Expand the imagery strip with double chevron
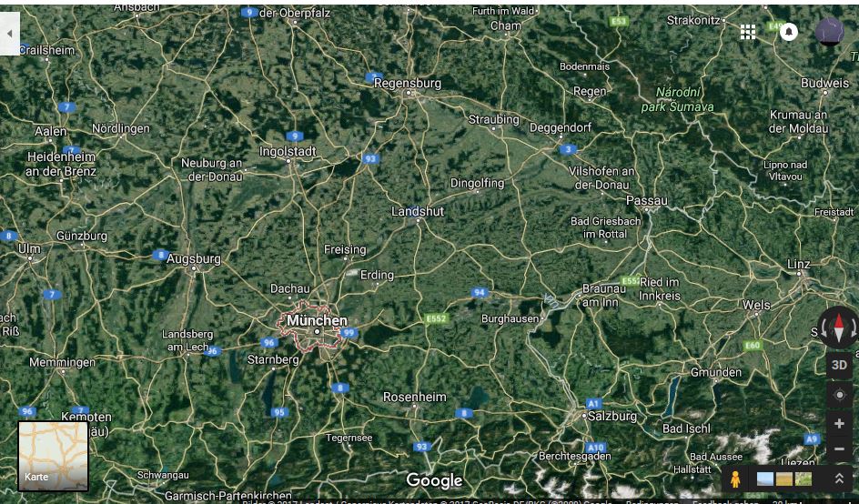859x504 pixels. pos(839,479)
